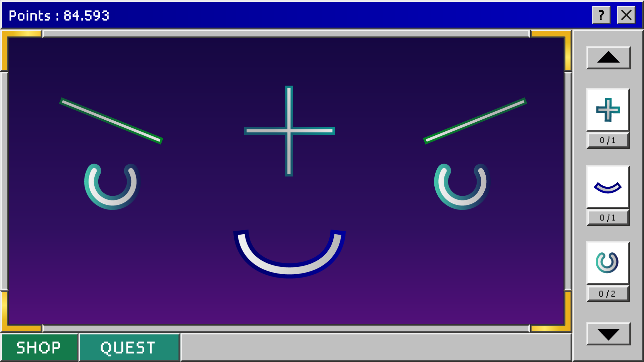
Task: Select the plus cross item in the sidebar
Action: point(608,110)
